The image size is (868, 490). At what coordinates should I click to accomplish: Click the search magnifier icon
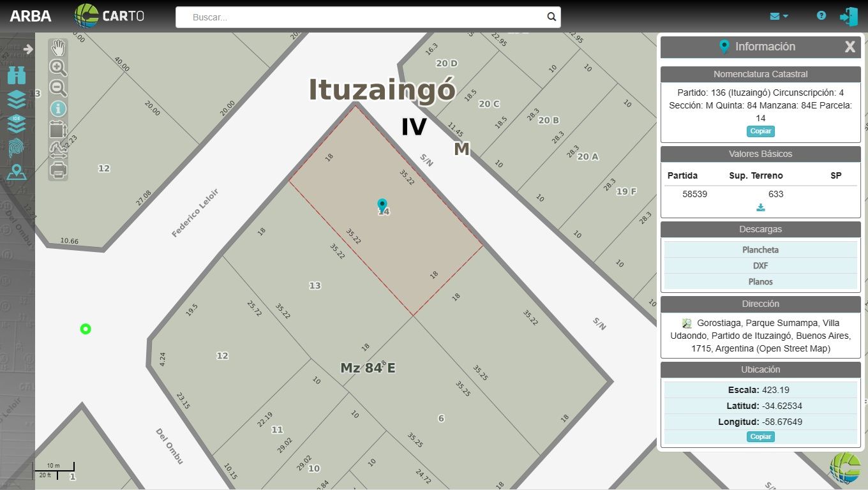point(551,17)
